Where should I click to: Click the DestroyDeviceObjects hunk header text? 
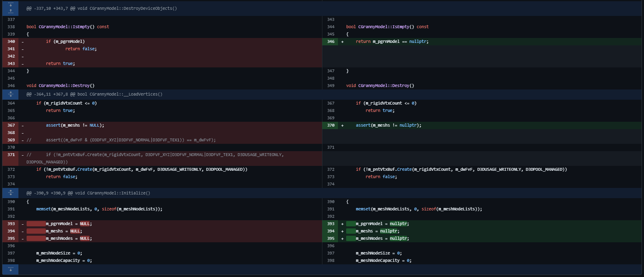pyautogui.click(x=101, y=9)
